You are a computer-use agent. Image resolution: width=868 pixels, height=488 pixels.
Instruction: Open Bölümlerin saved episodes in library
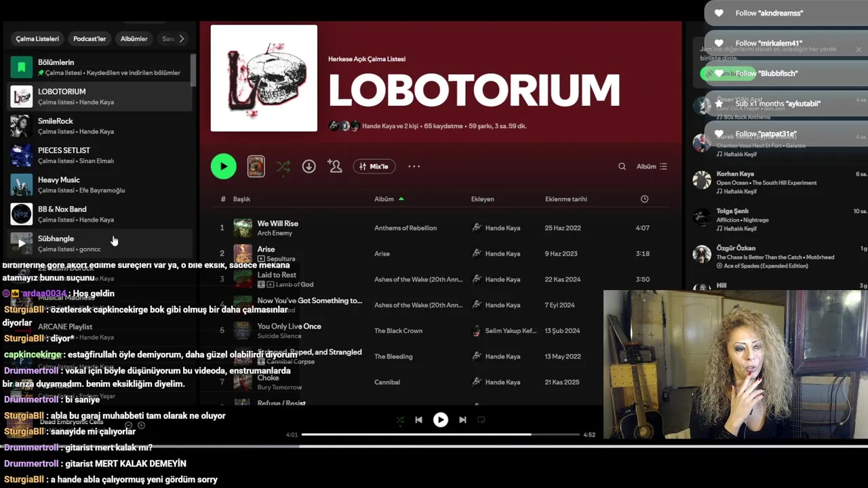pyautogui.click(x=100, y=67)
